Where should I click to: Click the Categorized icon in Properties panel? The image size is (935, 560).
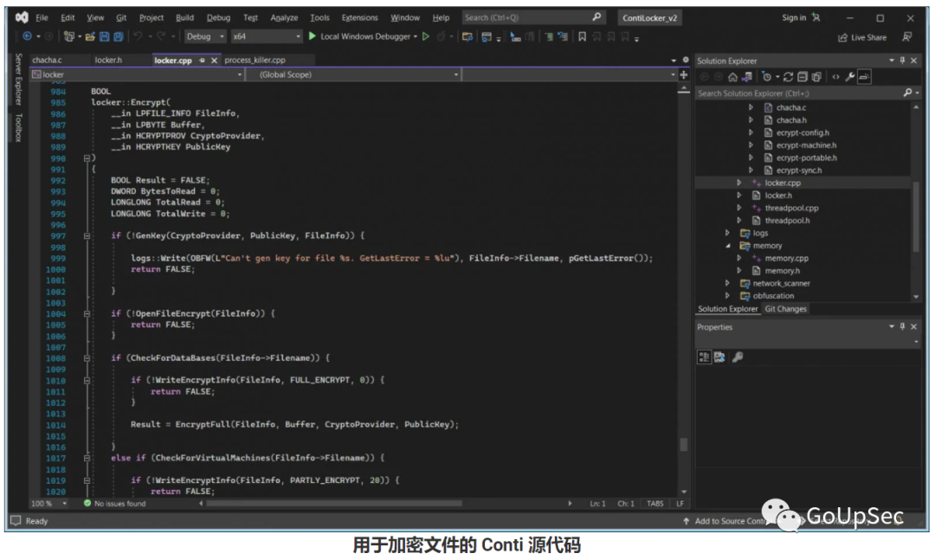pos(704,357)
